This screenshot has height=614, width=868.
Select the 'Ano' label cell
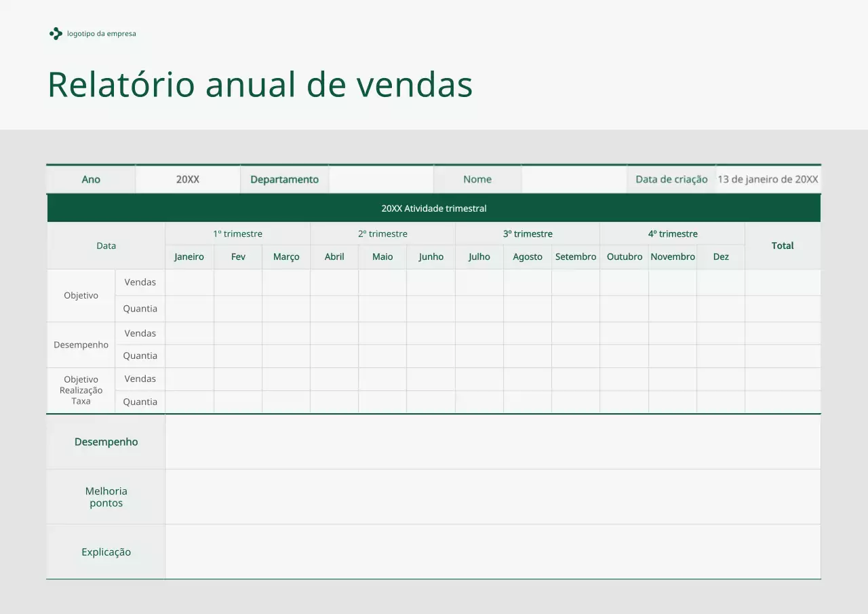pyautogui.click(x=91, y=179)
